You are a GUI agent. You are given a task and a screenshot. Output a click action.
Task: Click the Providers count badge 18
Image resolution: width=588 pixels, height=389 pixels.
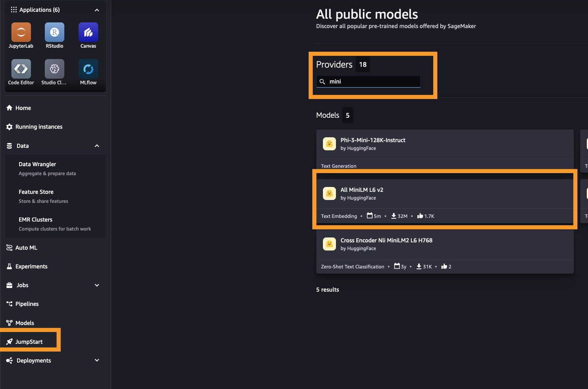[363, 64]
